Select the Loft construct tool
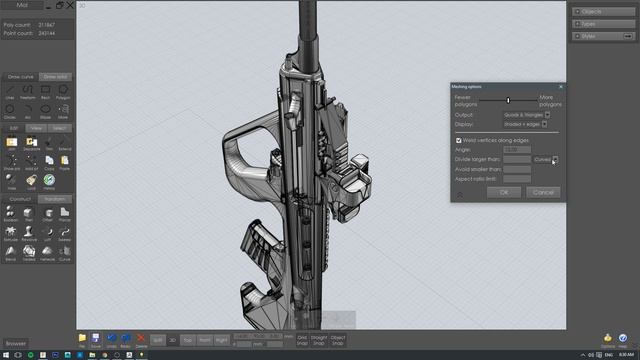Viewport: 640px width, 360px height. coord(48,234)
